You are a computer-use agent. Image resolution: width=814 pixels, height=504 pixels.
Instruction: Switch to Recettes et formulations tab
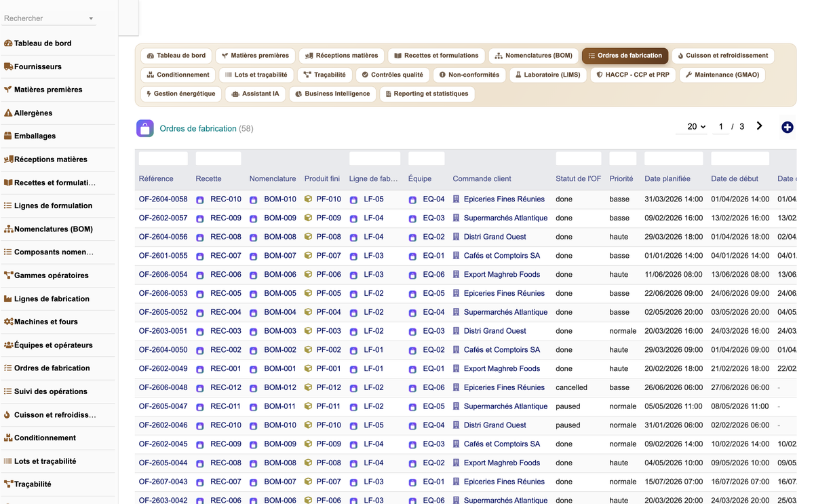[436, 56]
